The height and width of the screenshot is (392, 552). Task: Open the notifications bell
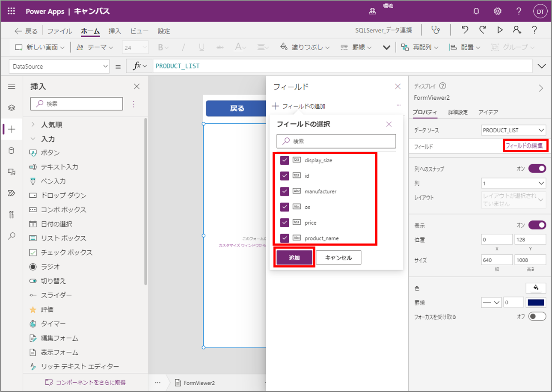pos(476,12)
